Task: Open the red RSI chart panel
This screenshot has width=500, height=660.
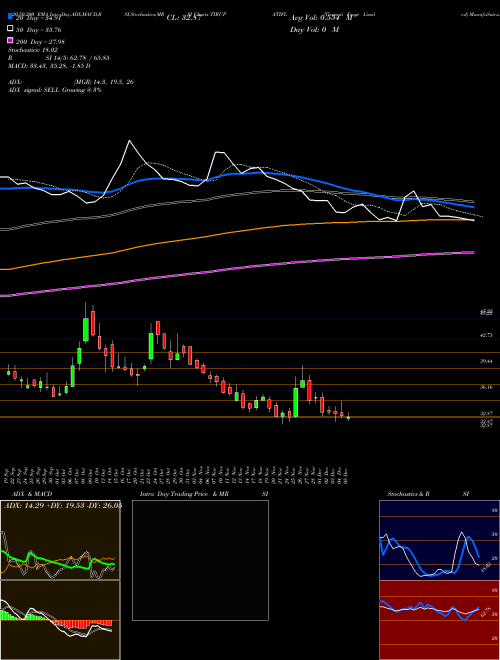Action: click(x=439, y=620)
